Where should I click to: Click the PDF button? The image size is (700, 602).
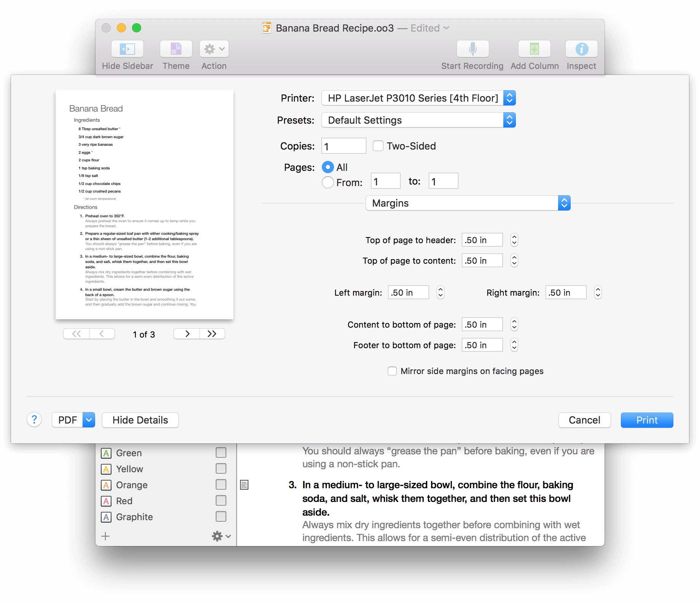point(68,420)
